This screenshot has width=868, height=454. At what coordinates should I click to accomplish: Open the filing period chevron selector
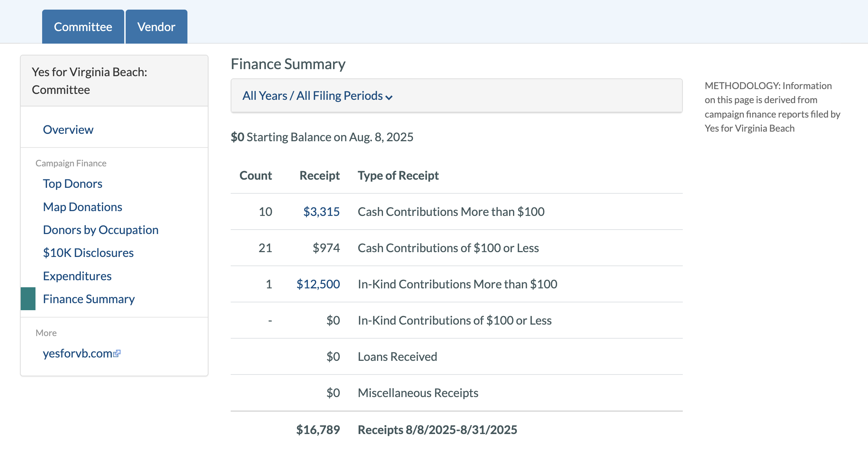pyautogui.click(x=389, y=98)
